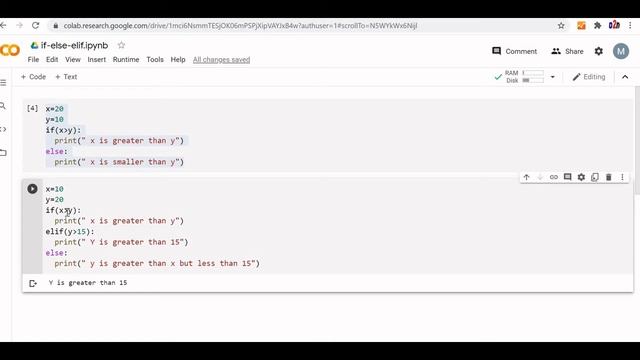Viewport: 640px width, 360px height.
Task: Open RAM and Disk resource indicator
Action: pos(524,77)
